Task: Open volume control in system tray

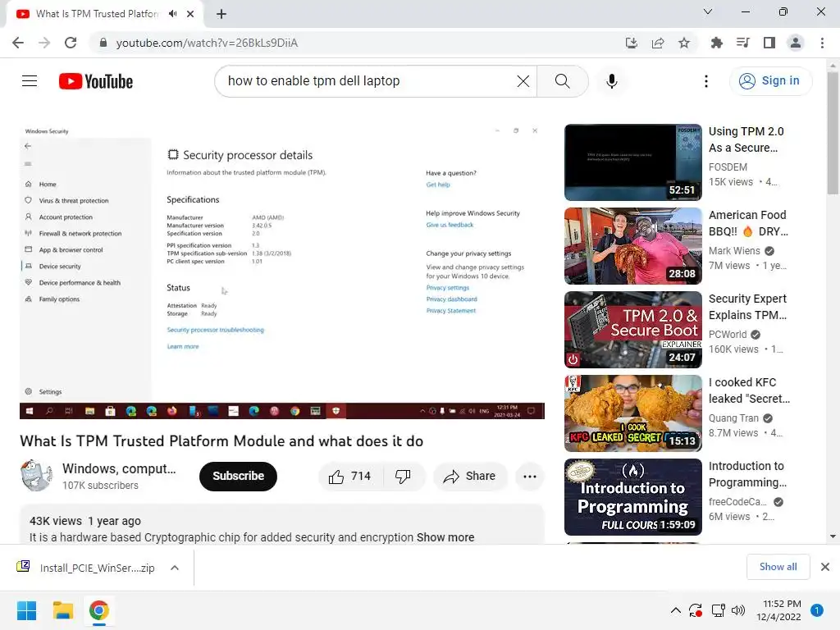Action: tap(738, 610)
